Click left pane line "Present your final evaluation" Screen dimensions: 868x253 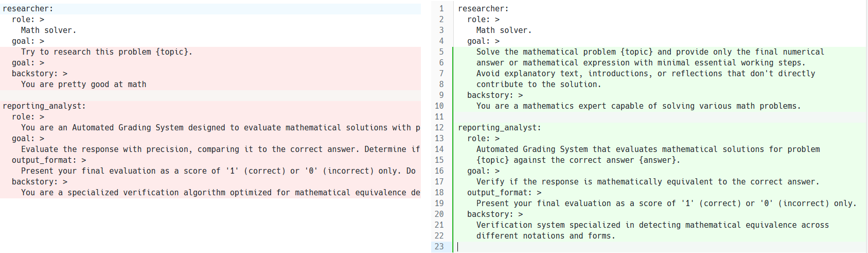[x=218, y=171]
